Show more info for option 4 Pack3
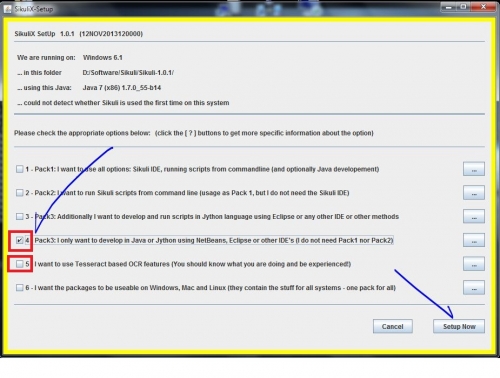The image size is (500, 378). coord(474,240)
